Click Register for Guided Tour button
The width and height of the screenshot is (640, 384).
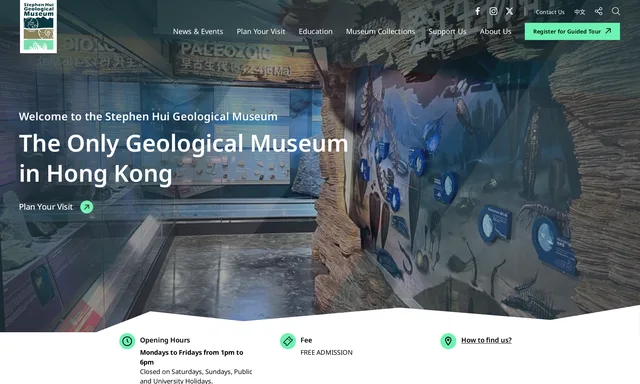click(572, 31)
